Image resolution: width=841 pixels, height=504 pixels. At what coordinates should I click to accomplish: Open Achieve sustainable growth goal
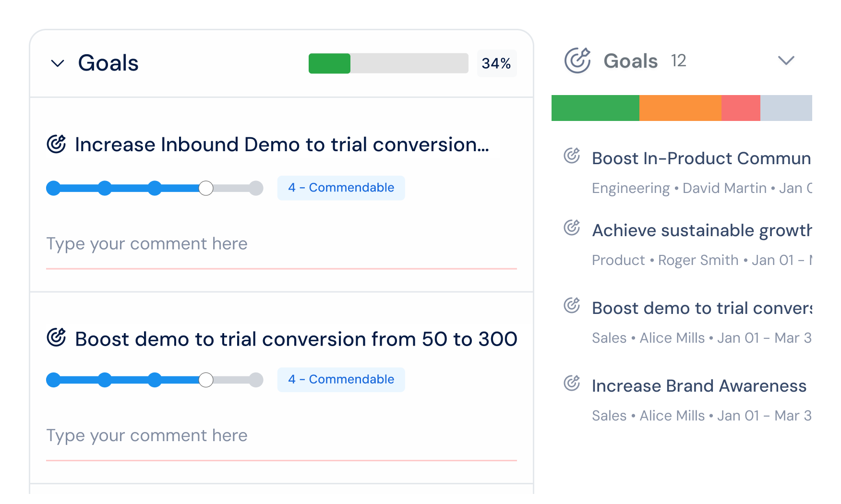[x=702, y=230]
